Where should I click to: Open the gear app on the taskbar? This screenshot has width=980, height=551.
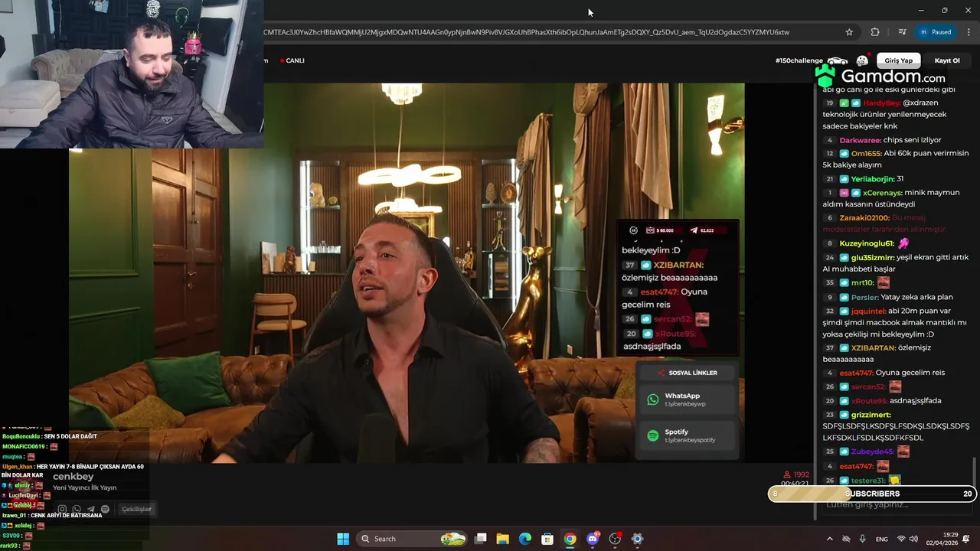click(637, 539)
